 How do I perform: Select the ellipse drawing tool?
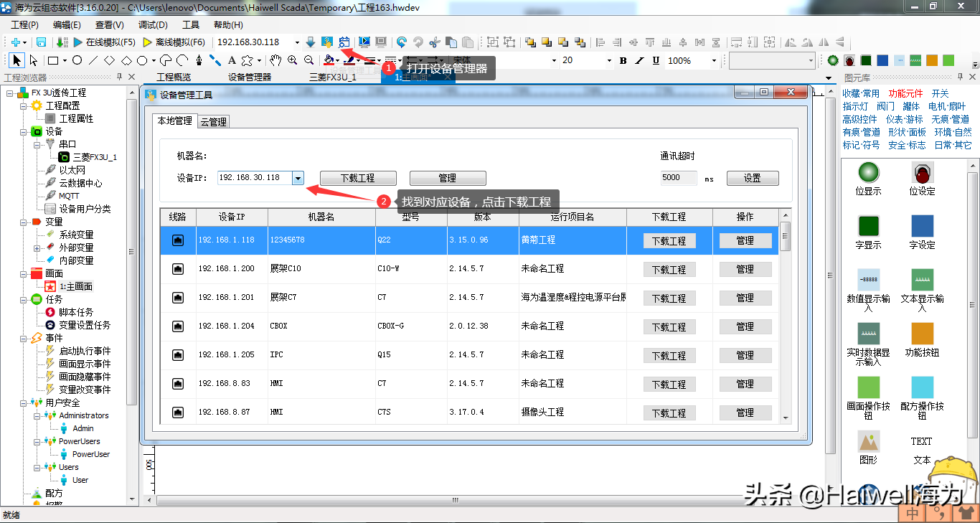pyautogui.click(x=77, y=61)
